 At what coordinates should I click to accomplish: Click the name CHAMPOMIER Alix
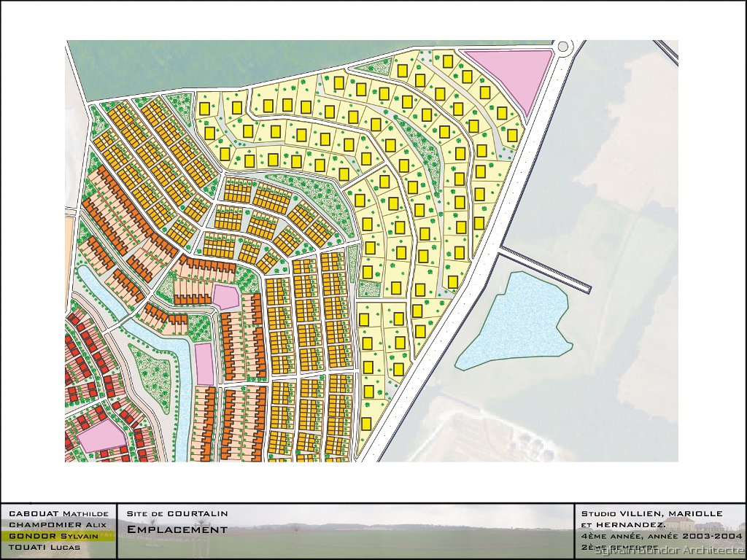coord(58,525)
